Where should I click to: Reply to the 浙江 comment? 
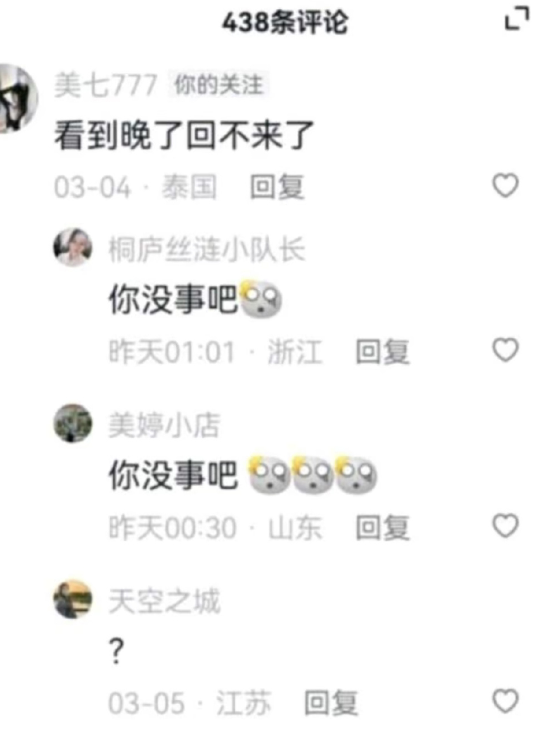click(383, 352)
